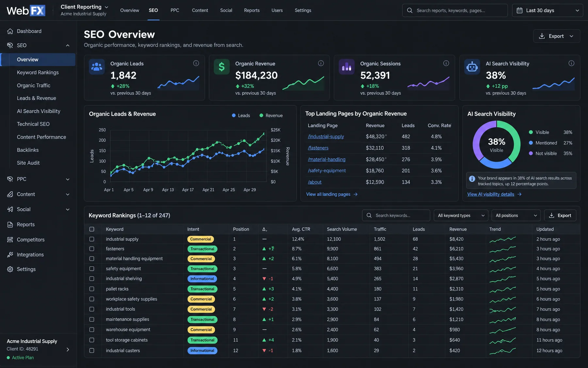Click the Settings gear icon in sidebar
This screenshot has height=368, width=588.
pos(10,269)
